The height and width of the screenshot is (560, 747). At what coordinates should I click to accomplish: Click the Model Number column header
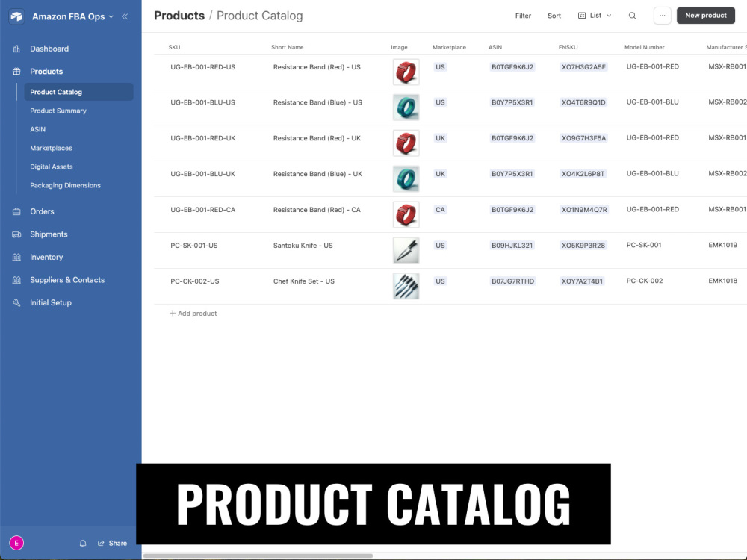pos(644,47)
